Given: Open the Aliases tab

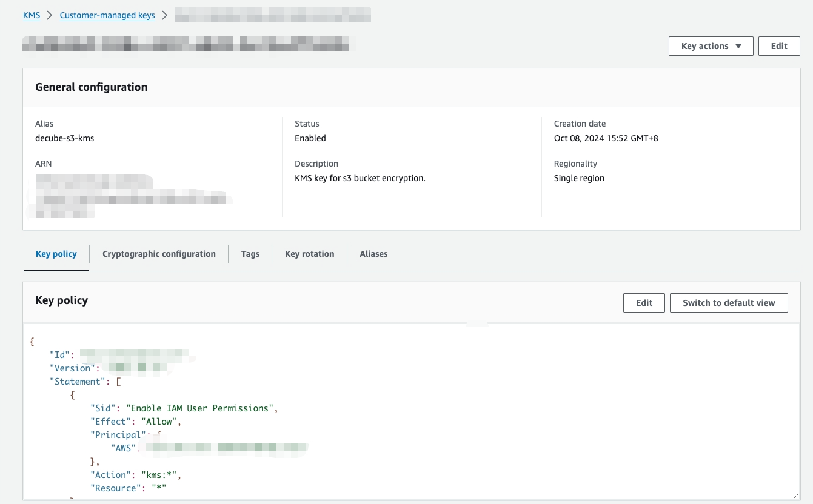Looking at the screenshot, I should [x=373, y=254].
